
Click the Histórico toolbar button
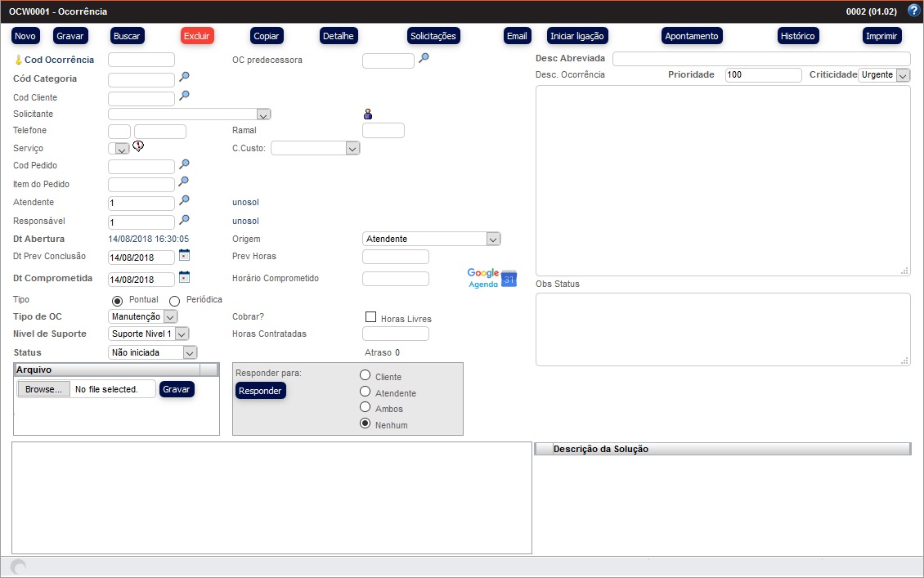point(797,36)
